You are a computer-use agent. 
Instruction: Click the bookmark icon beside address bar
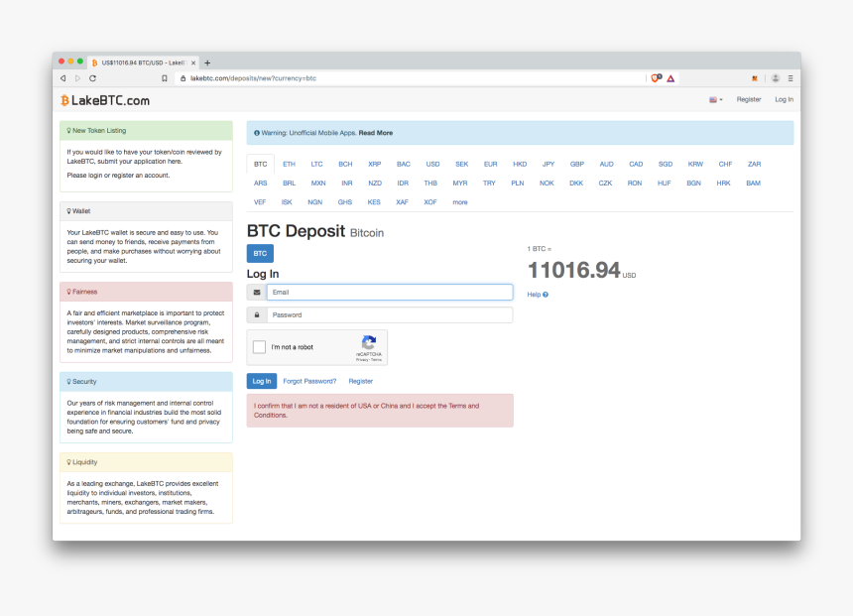(165, 78)
